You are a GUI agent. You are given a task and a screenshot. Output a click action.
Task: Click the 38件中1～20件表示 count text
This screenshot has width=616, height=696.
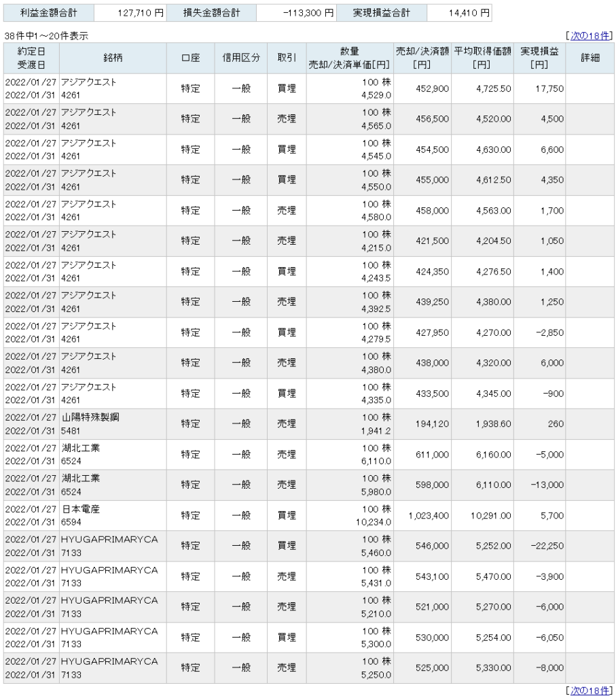coord(46,36)
